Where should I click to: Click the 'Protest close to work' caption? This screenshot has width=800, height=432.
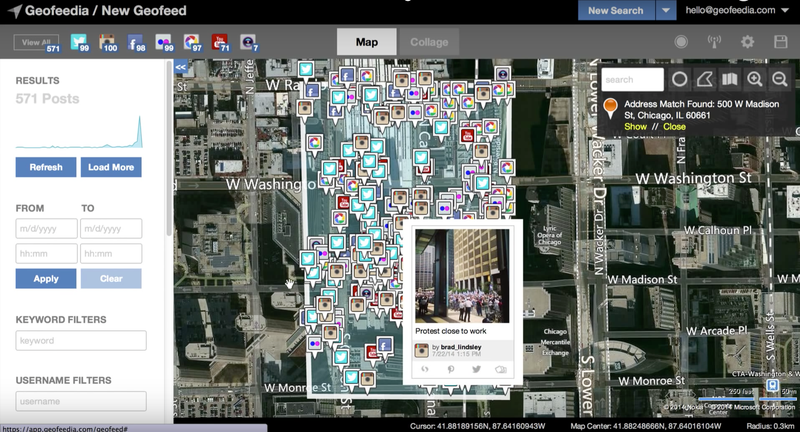(451, 331)
